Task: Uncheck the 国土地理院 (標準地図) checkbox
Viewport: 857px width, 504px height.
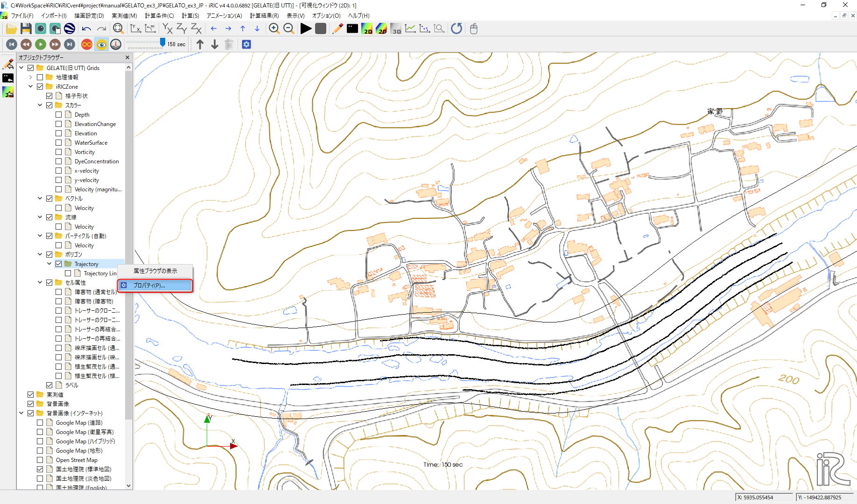Action: (40, 469)
